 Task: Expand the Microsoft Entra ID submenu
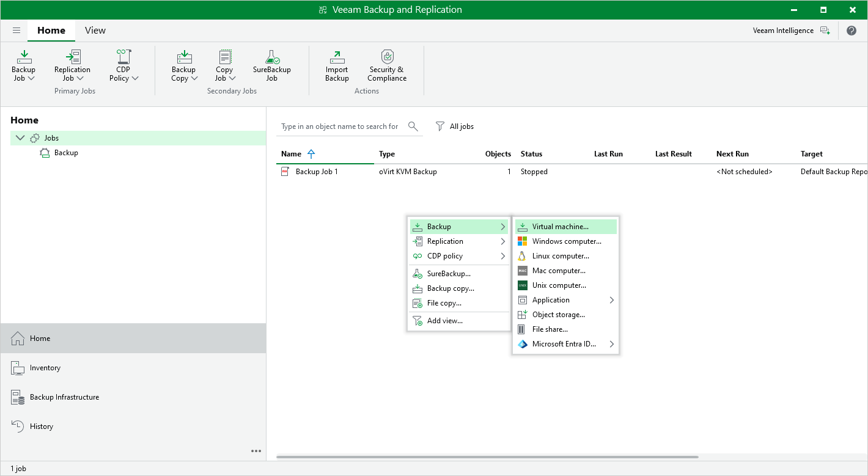coord(611,344)
